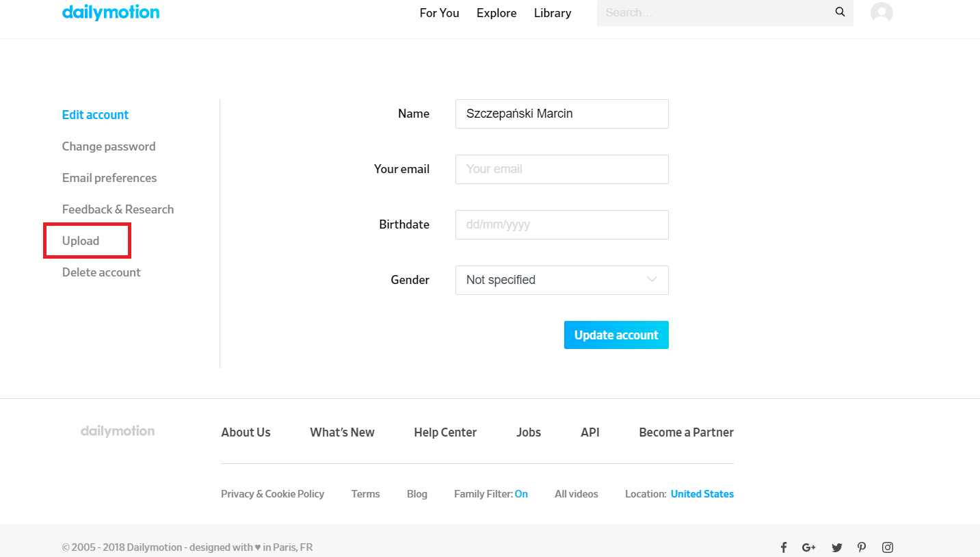This screenshot has width=980, height=557.
Task: Open Email preferences settings
Action: (109, 178)
